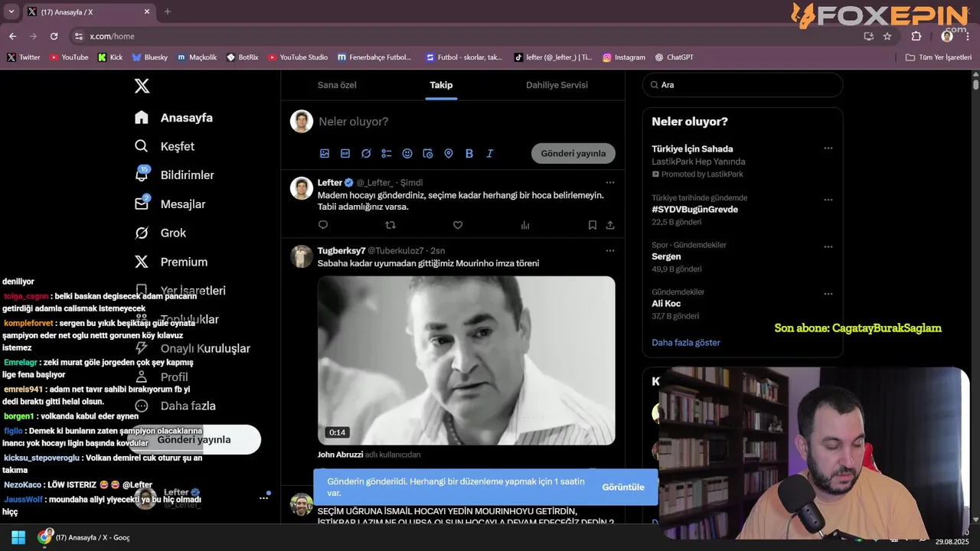
Task: Open Mesajlar messages
Action: point(170,204)
